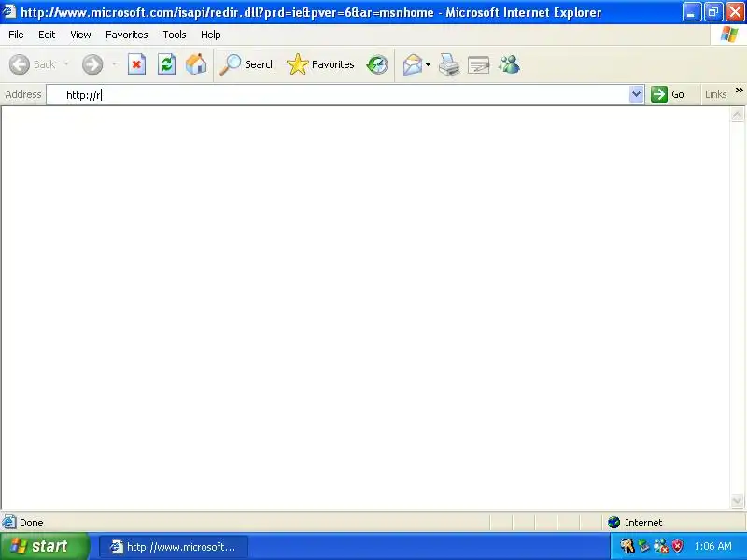
Task: Click the IE icon in title bar
Action: click(9, 11)
